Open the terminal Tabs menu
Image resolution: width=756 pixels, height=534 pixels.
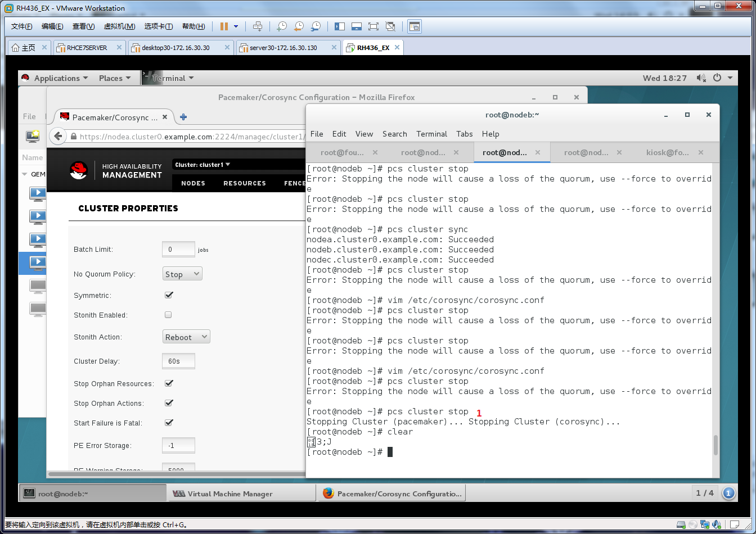pos(464,134)
